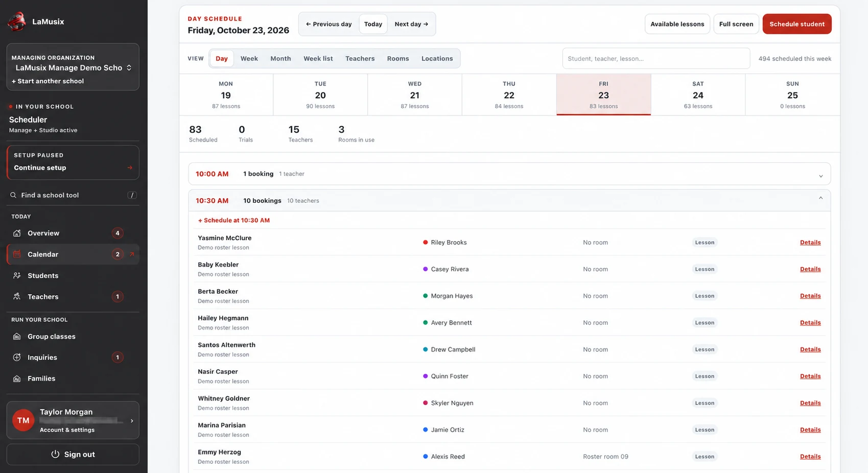The height and width of the screenshot is (473, 868).
Task: Click the LaMusix logo icon
Action: (17, 21)
